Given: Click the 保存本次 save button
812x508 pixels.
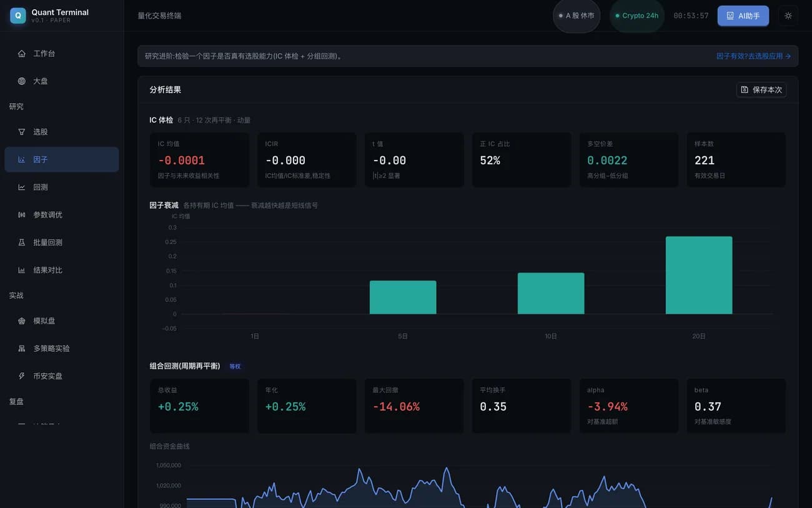Looking at the screenshot, I should (x=761, y=89).
